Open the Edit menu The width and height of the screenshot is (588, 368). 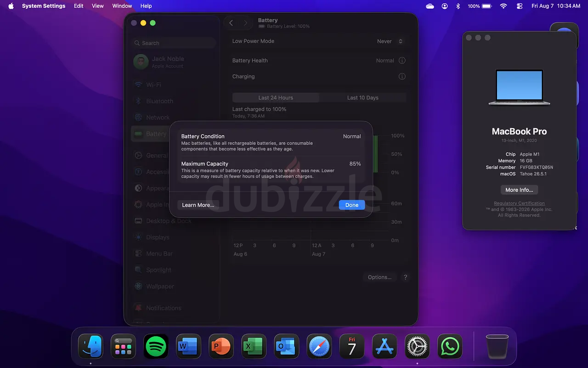coord(79,6)
